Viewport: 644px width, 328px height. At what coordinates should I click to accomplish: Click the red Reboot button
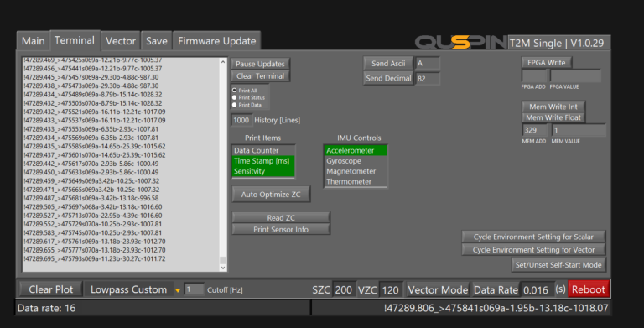click(588, 289)
